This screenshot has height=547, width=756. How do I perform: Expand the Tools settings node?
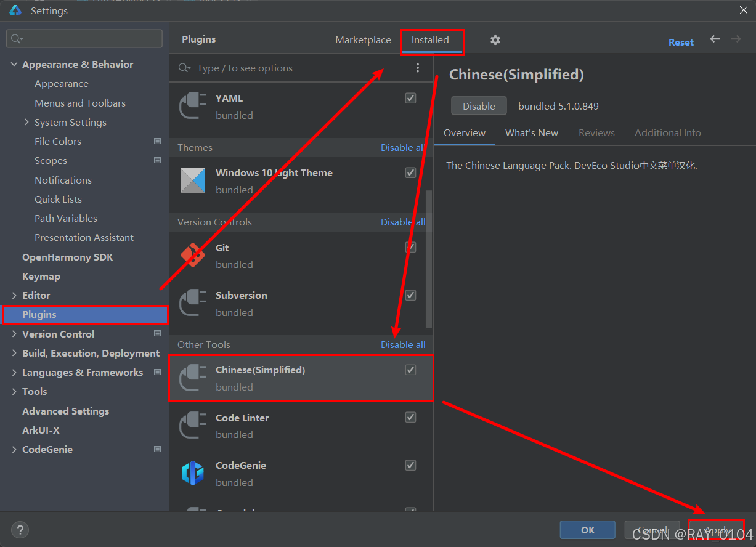click(x=14, y=391)
